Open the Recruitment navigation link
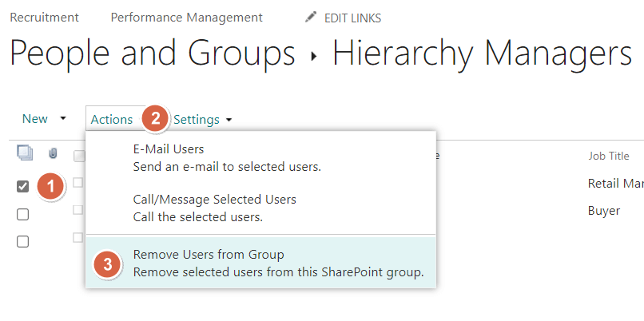 45,18
